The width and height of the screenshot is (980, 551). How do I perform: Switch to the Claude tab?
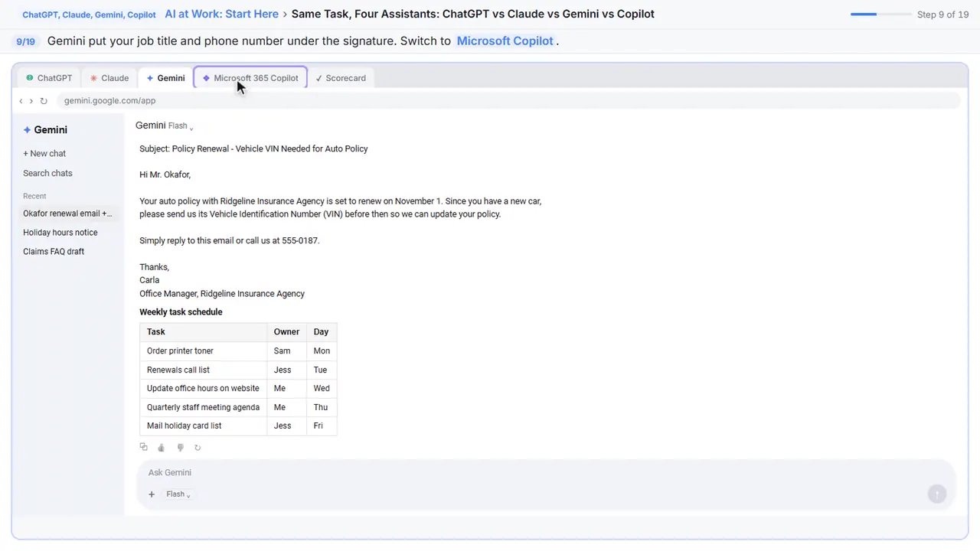point(109,78)
